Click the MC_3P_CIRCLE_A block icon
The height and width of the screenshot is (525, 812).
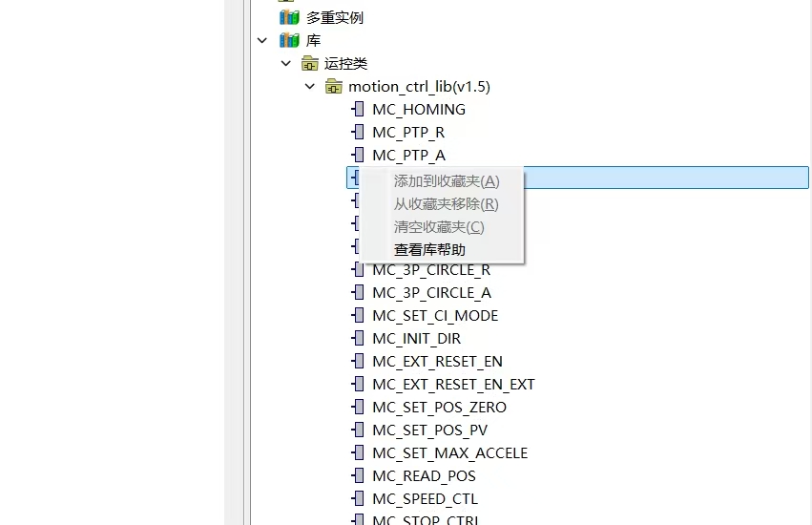[357, 292]
